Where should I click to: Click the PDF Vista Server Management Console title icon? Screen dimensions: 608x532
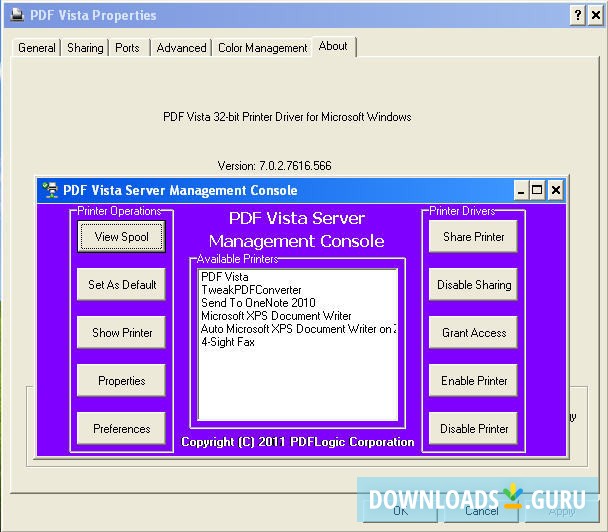pyautogui.click(x=50, y=190)
